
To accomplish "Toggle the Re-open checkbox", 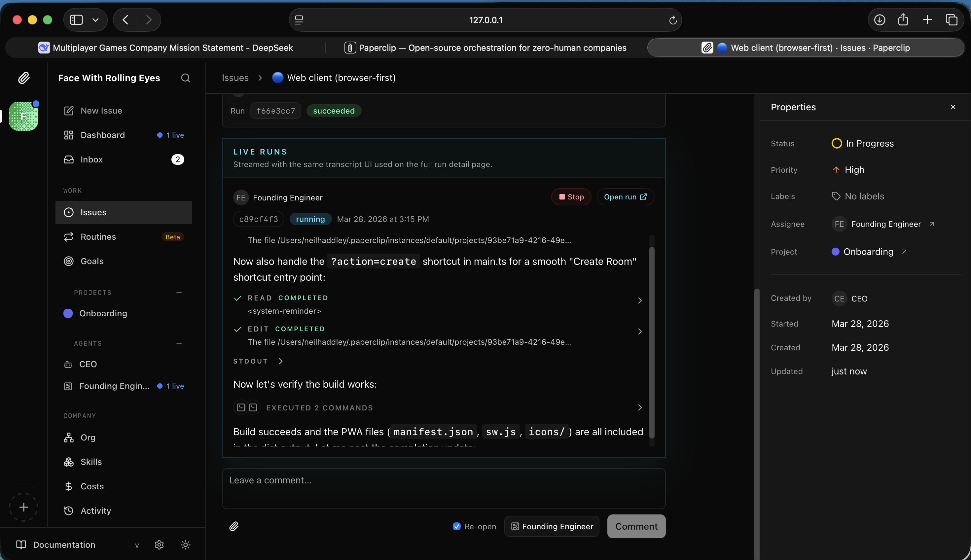I will pos(457,527).
